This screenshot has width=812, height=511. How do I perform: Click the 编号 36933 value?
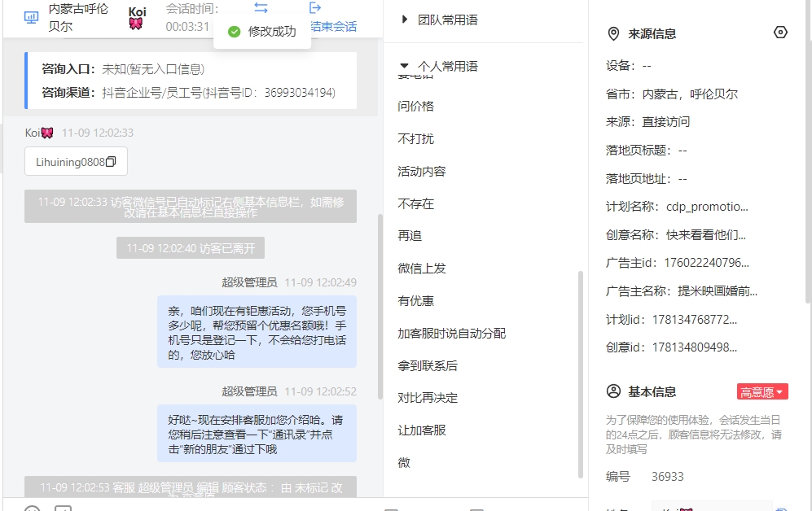(x=668, y=476)
